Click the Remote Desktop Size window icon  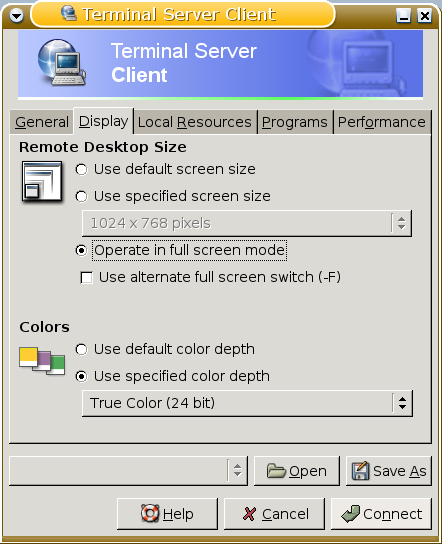tap(42, 181)
